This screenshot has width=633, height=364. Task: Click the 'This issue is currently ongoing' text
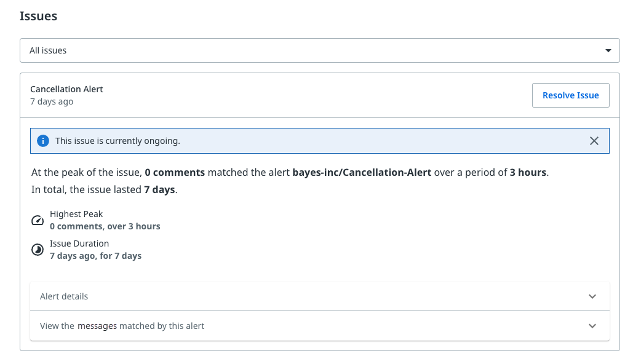click(117, 141)
